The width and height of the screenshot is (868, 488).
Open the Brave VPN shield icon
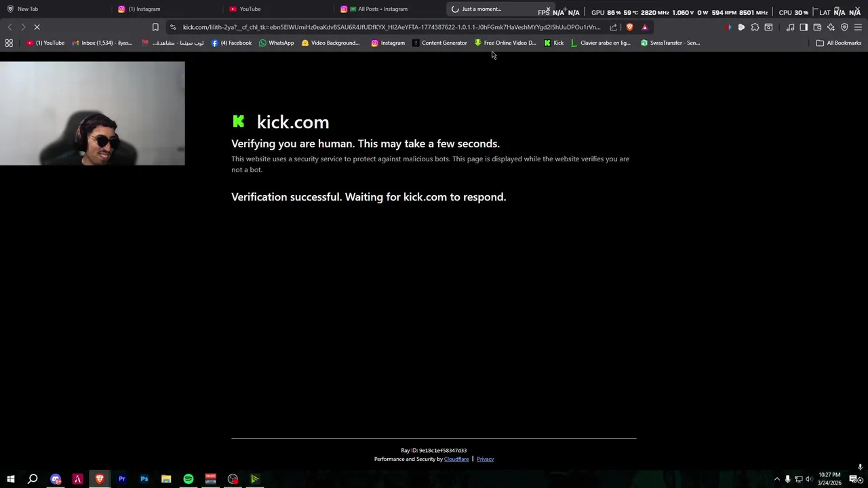coord(844,27)
